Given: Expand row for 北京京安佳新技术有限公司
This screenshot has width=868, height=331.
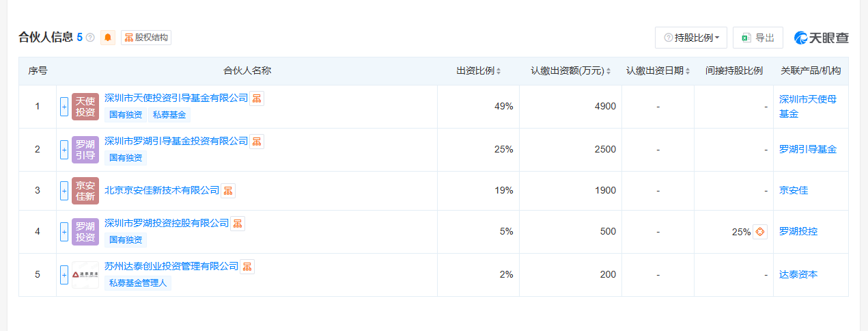Looking at the screenshot, I should click(64, 191).
